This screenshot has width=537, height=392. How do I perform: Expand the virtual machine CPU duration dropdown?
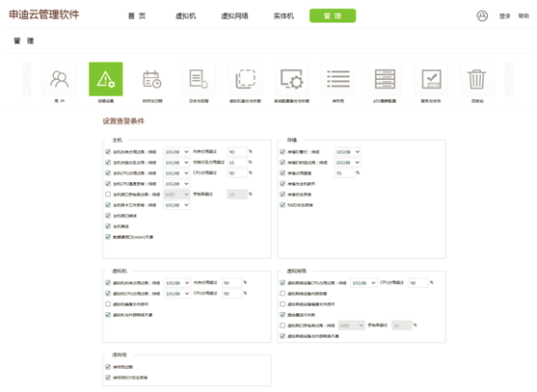pos(177,294)
